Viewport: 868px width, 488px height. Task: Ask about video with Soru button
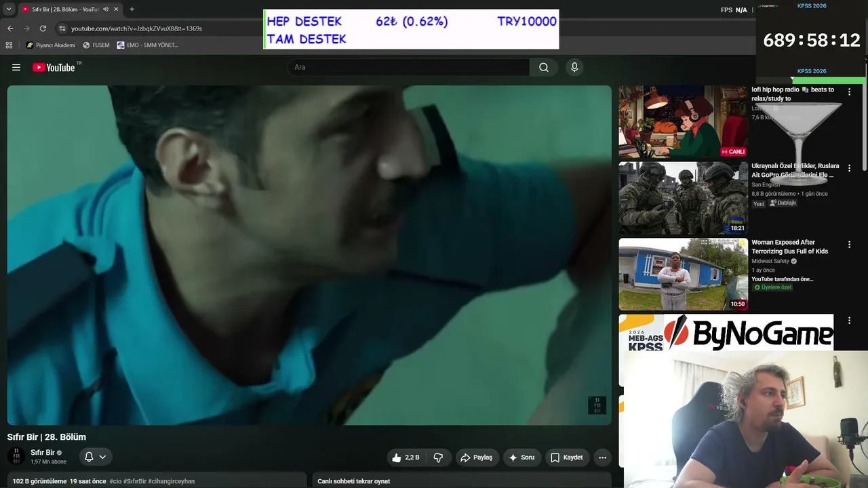522,457
